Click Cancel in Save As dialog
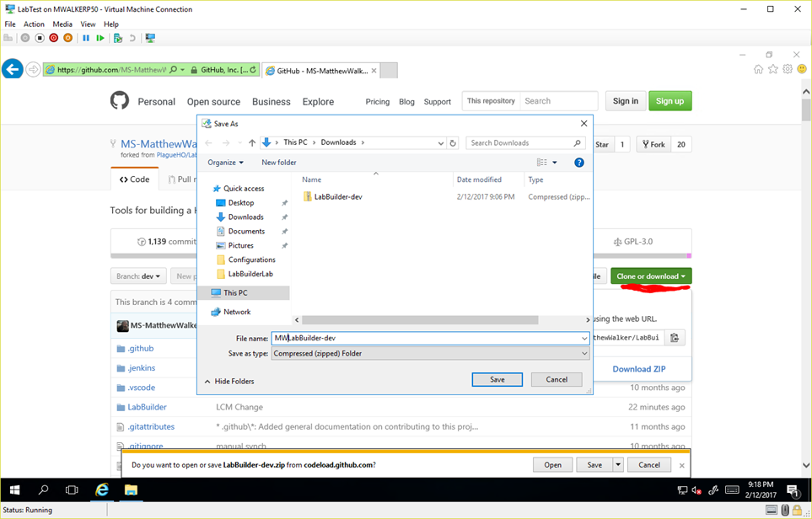Screen dimensions: 812x519 [557, 379]
